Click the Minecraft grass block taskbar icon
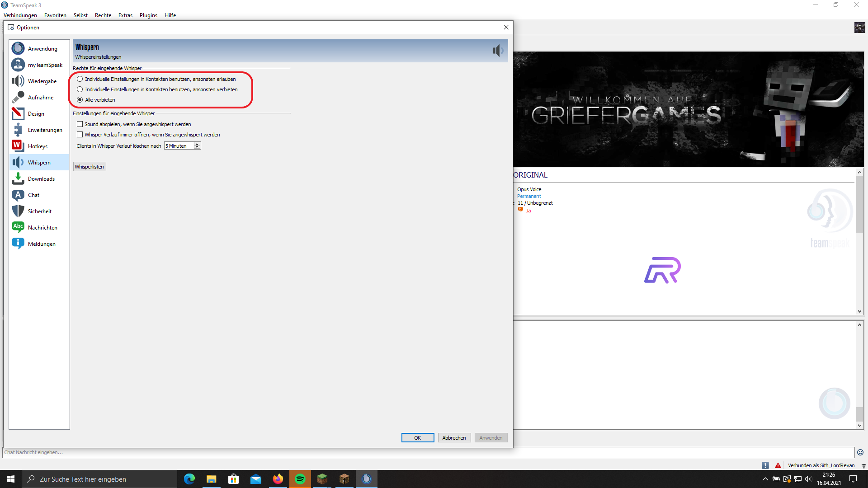 coord(322,479)
